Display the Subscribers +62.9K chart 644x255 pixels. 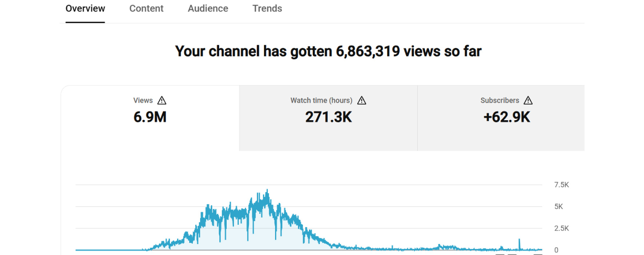pyautogui.click(x=501, y=118)
